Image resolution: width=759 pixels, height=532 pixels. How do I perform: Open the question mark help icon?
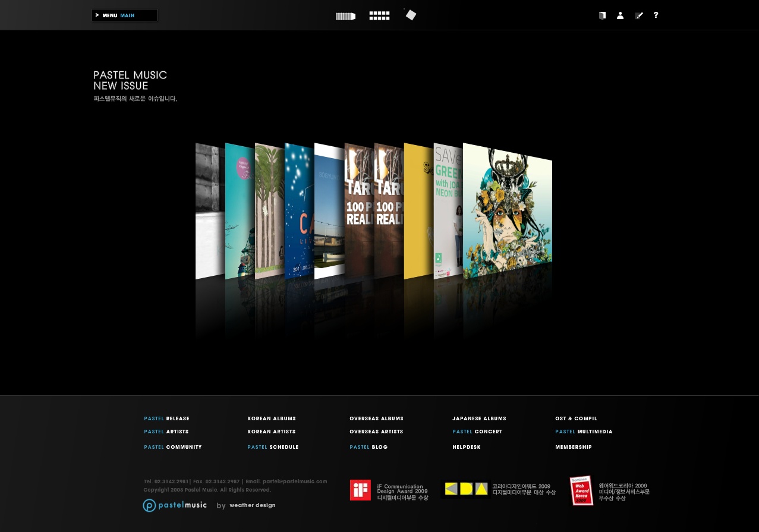pos(656,15)
